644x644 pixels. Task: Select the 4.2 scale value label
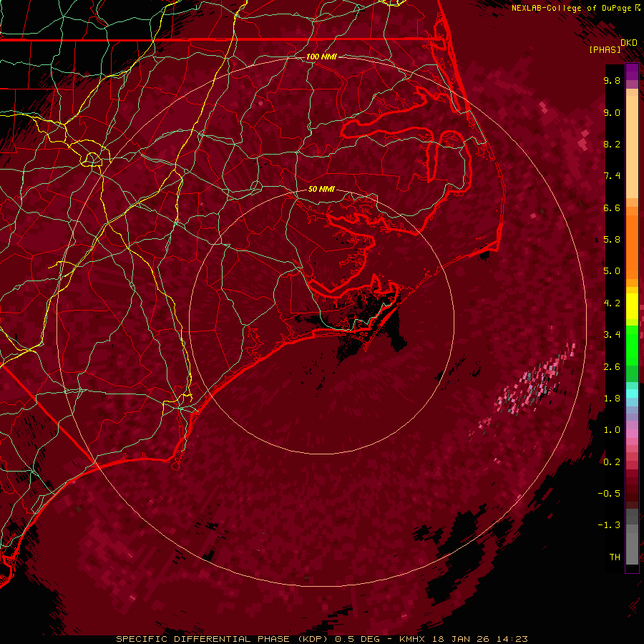[612, 303]
